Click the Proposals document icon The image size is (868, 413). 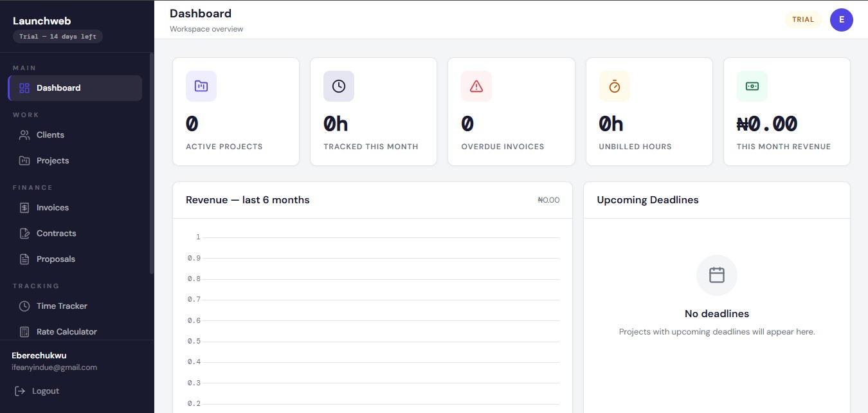click(x=24, y=259)
